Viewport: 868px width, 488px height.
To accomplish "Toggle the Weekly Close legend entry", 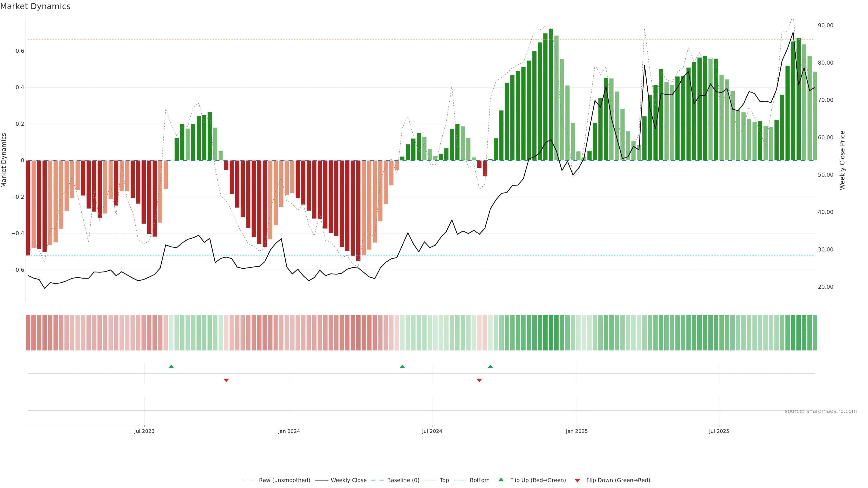I will tap(348, 480).
